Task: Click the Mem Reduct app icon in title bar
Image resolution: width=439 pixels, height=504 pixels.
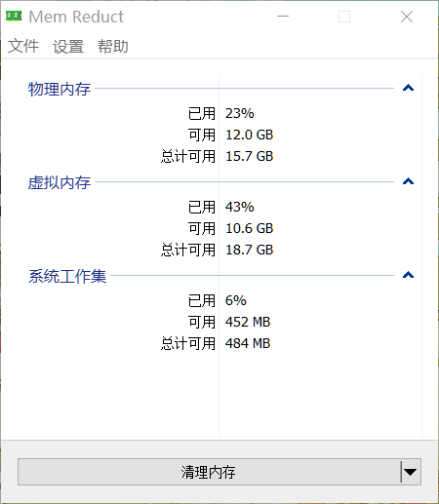Action: click(14, 16)
